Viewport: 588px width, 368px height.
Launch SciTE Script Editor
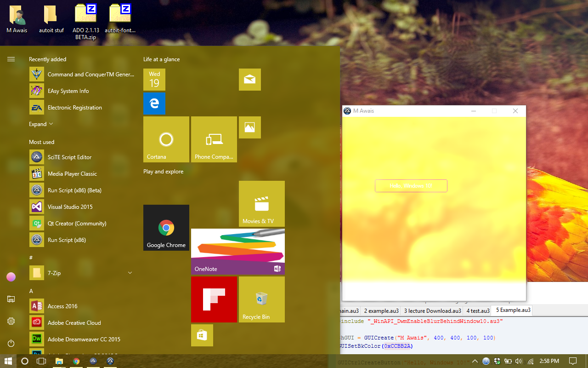[x=83, y=157]
